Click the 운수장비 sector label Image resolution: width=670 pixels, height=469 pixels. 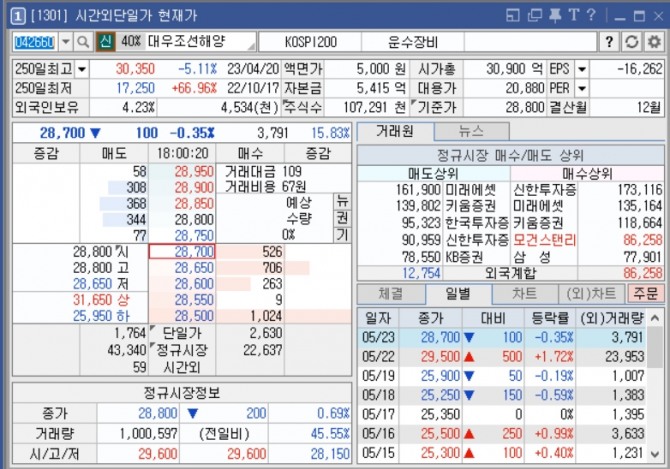[x=412, y=42]
